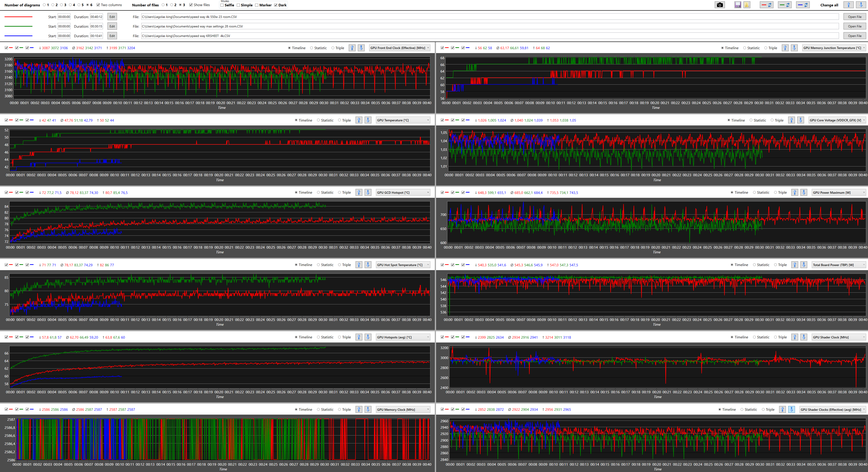The width and height of the screenshot is (868, 472).
Task: Click down arrow beside GPU Core Voltage selector
Action: point(801,120)
